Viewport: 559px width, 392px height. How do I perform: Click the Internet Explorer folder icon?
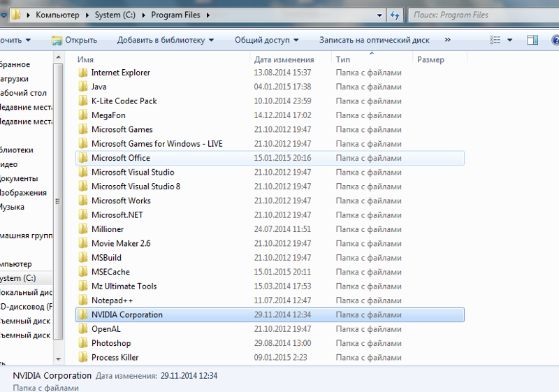pyautogui.click(x=83, y=73)
